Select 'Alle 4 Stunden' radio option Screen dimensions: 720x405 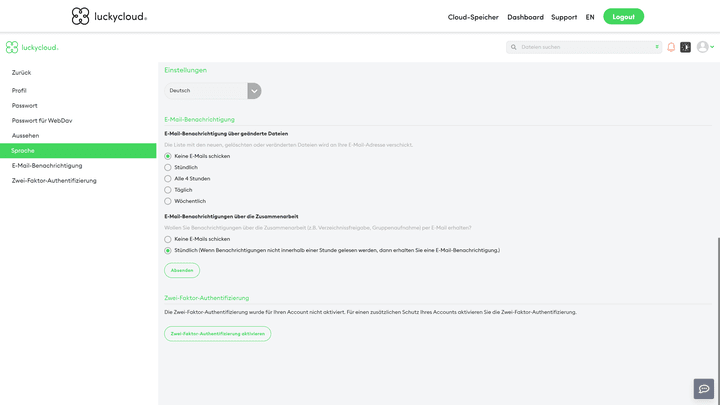pos(168,178)
